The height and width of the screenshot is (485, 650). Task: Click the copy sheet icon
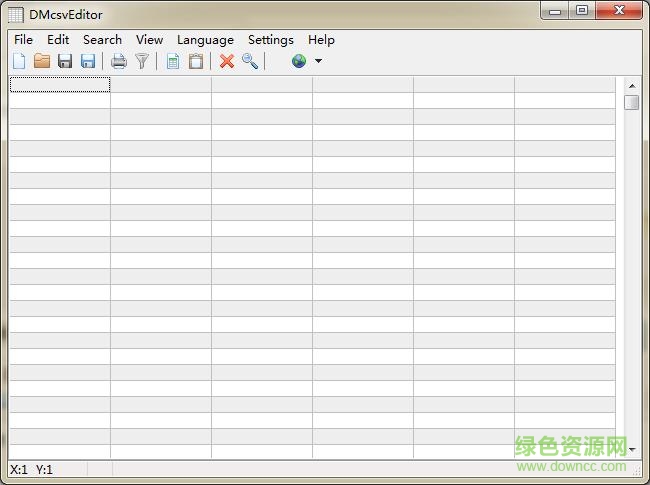click(x=173, y=61)
